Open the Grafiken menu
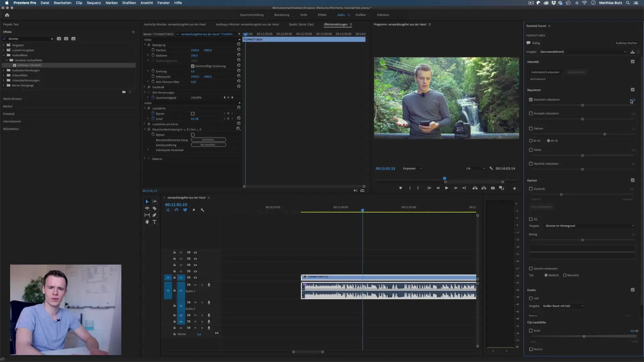Image resolution: width=644 pixels, height=362 pixels. pos(129,3)
